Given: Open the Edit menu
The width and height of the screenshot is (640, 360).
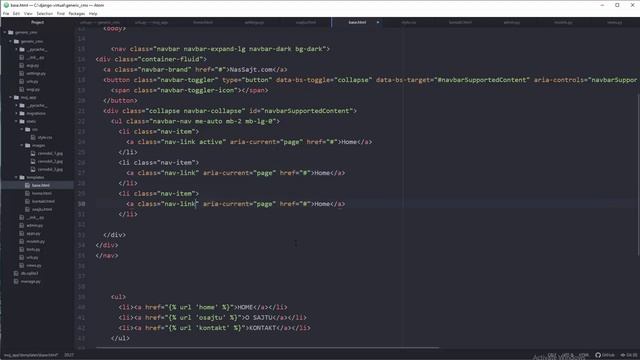Looking at the screenshot, I should coord(16,13).
